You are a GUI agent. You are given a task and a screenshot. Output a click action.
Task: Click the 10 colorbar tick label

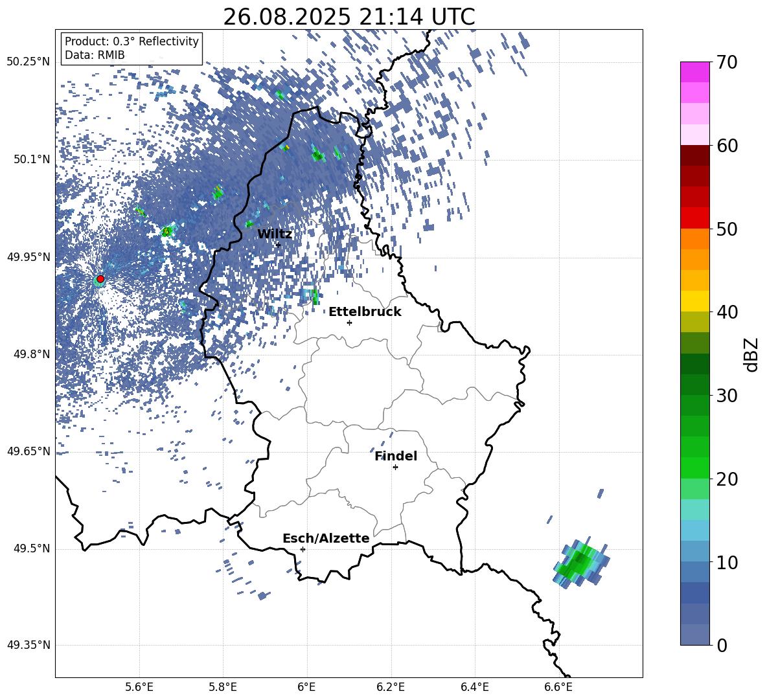click(x=727, y=562)
